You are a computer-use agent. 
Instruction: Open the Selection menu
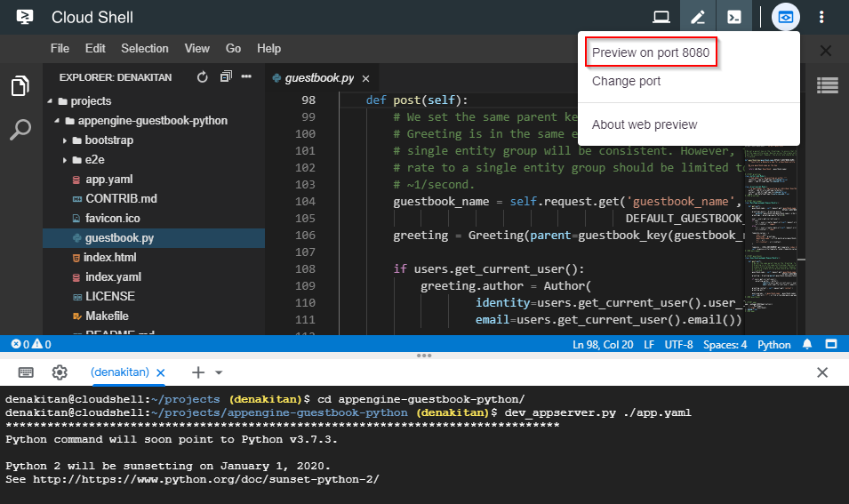point(145,49)
